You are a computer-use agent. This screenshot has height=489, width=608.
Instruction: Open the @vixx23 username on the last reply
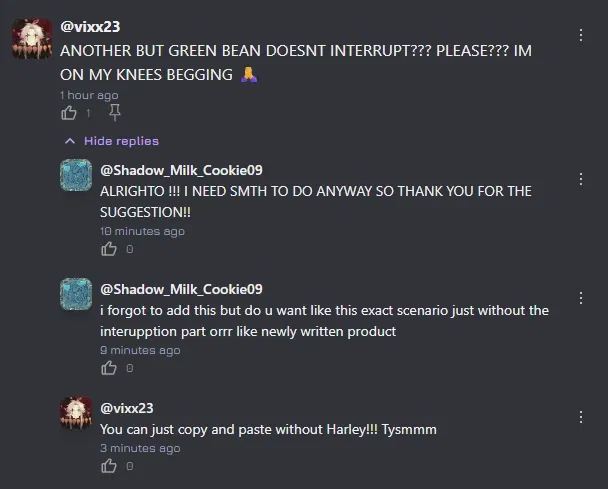(x=127, y=408)
